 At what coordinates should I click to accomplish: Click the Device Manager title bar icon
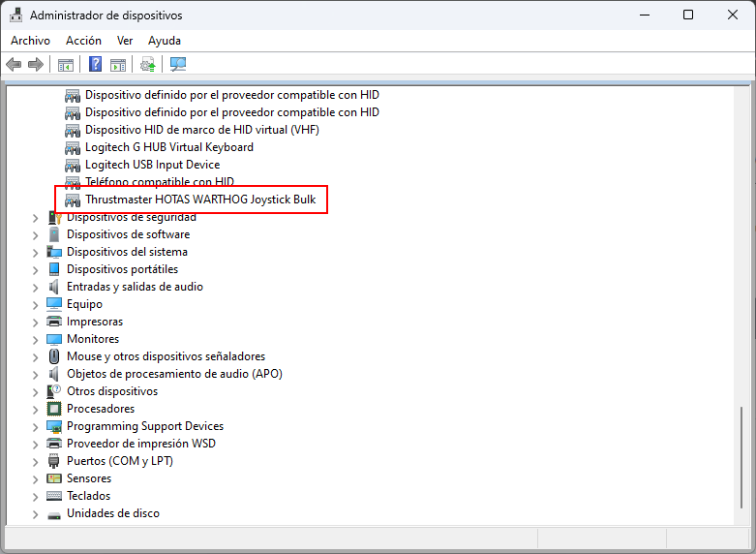(x=15, y=15)
